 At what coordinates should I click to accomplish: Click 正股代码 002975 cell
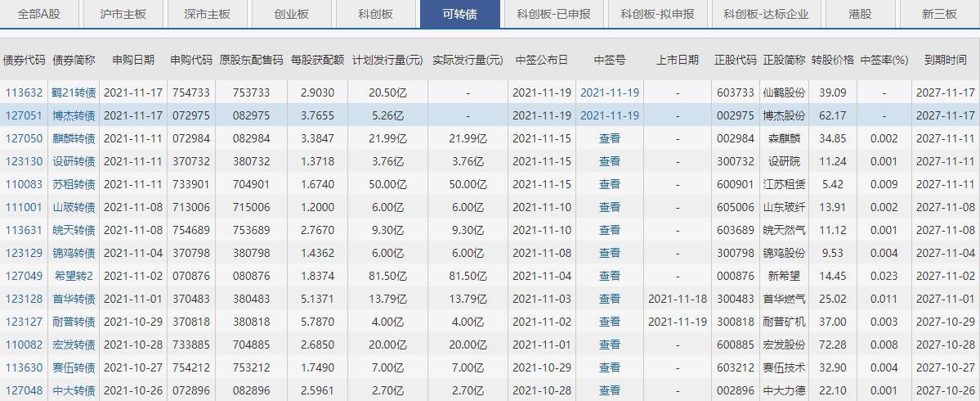pyautogui.click(x=735, y=115)
